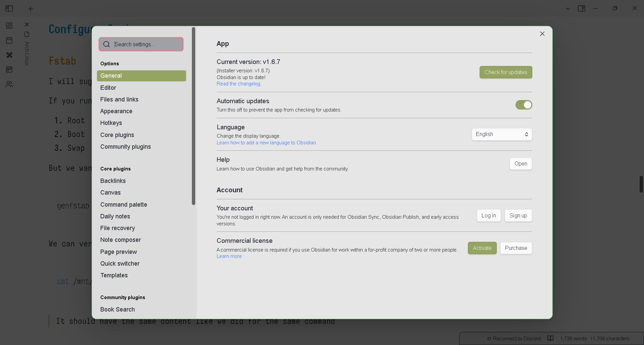Click the crossed tools ribbon icon
The height and width of the screenshot is (345, 644).
(x=9, y=55)
